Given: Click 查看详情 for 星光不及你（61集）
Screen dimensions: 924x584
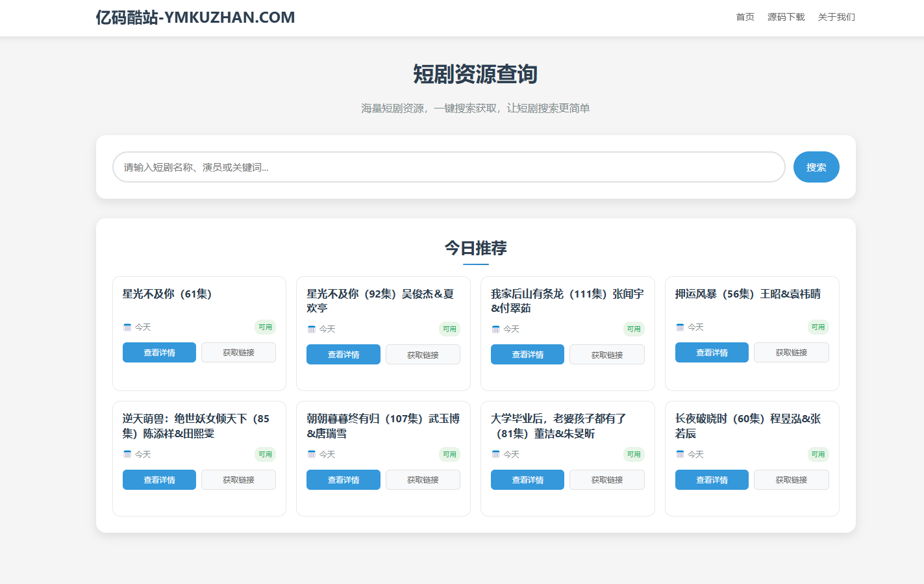Looking at the screenshot, I should (159, 352).
